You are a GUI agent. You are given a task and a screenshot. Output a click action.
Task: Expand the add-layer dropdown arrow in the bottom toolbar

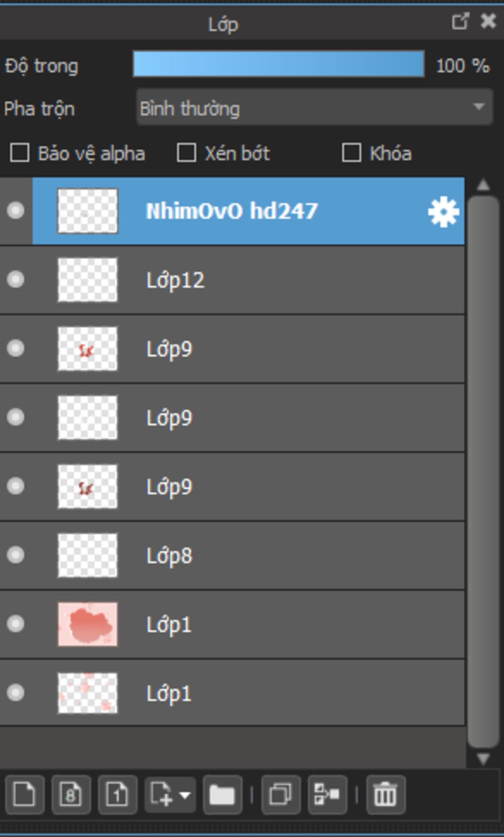pyautogui.click(x=185, y=795)
